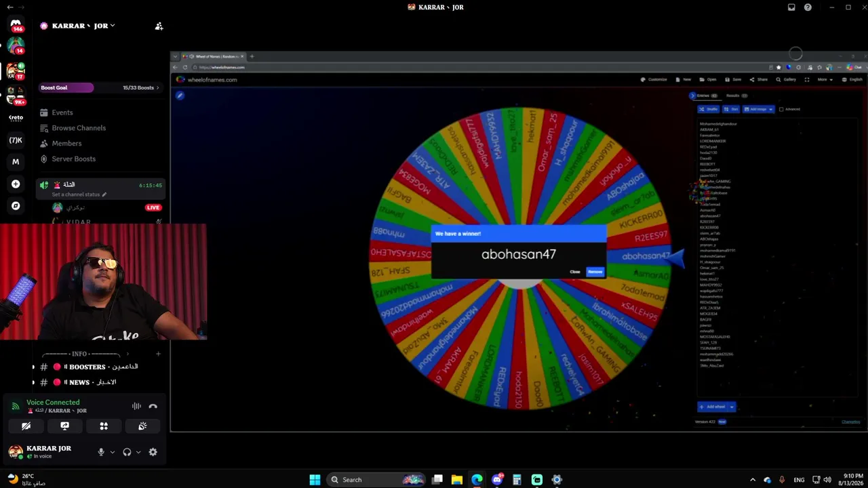Open Discord server discovery compass icon
The width and height of the screenshot is (868, 488).
(16, 205)
